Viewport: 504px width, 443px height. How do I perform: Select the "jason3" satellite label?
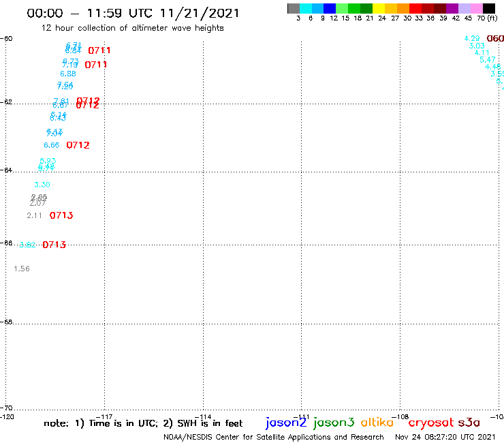(x=334, y=423)
